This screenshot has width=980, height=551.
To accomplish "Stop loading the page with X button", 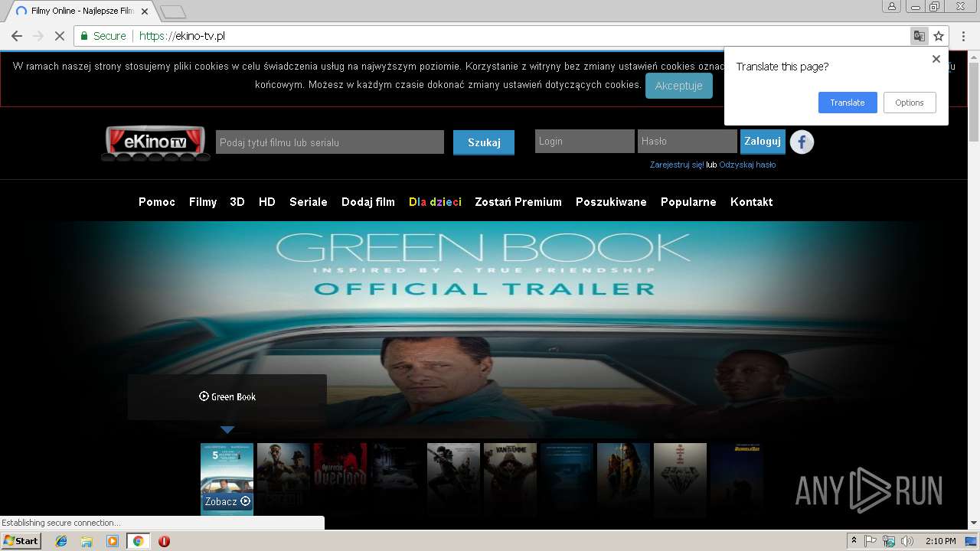I will coord(60,36).
